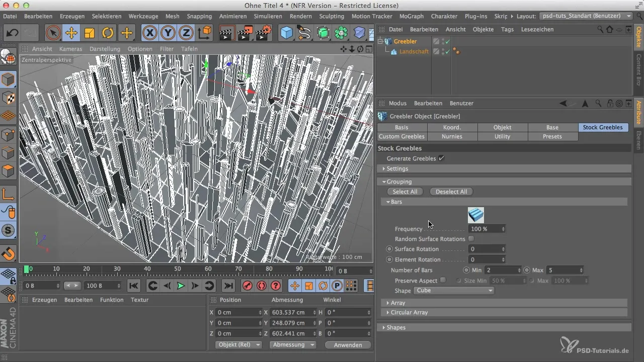Open the Presets tab
Image resolution: width=644 pixels, height=362 pixels.
pyautogui.click(x=552, y=137)
